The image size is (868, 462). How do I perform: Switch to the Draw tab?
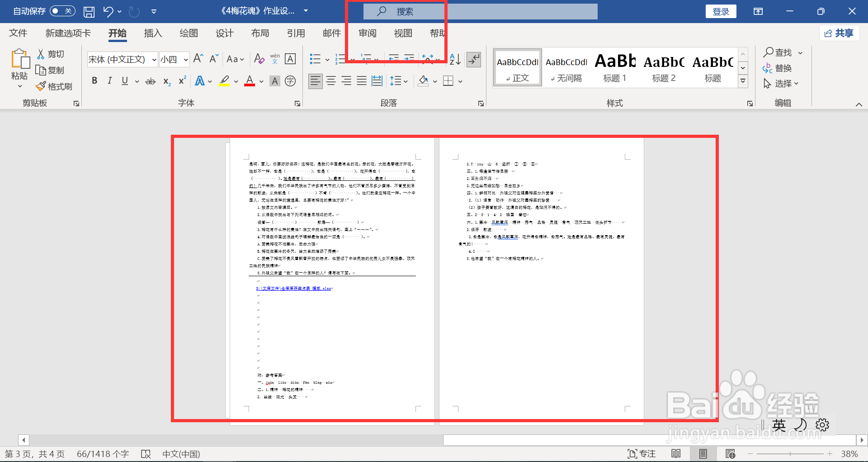189,33
